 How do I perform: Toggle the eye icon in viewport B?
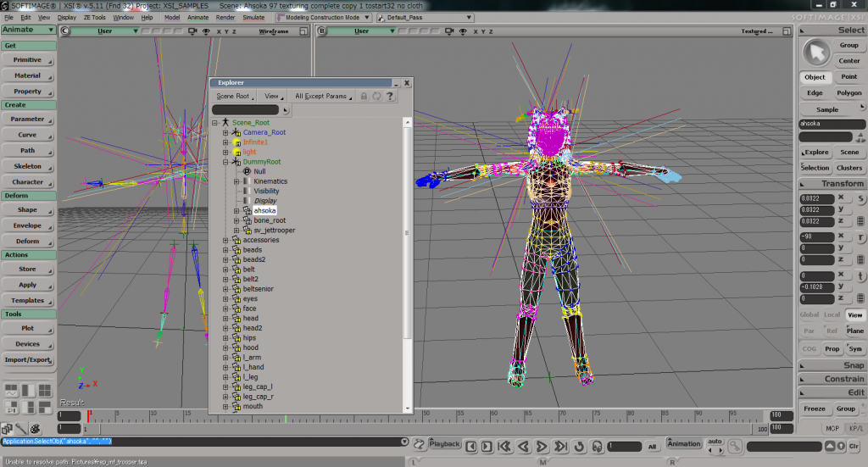[463, 31]
